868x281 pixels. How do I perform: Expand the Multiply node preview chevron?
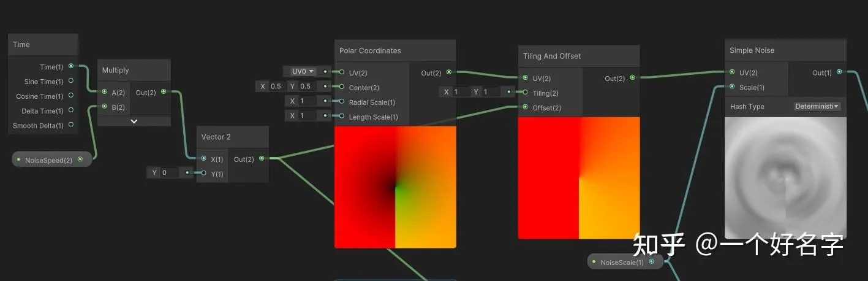(134, 121)
